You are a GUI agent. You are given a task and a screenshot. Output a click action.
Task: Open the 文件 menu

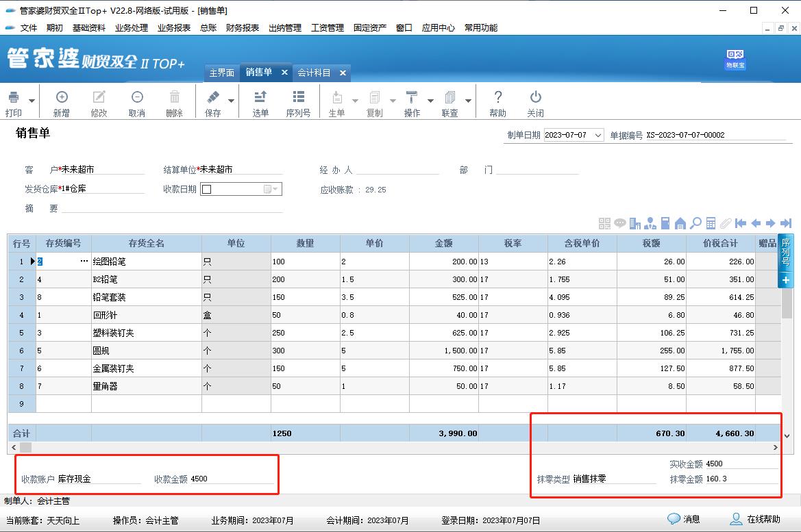(x=29, y=27)
